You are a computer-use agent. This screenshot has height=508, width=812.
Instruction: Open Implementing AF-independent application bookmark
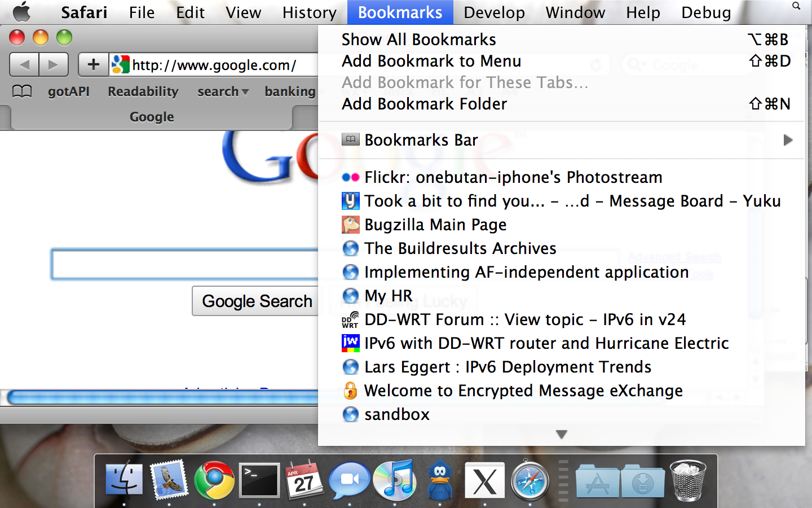click(x=562, y=272)
